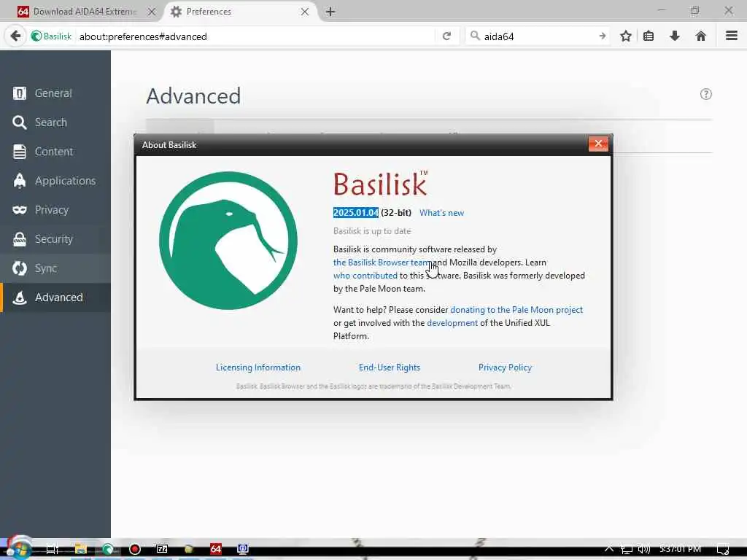Go back using the back arrow
The height and width of the screenshot is (560, 747).
(x=15, y=36)
